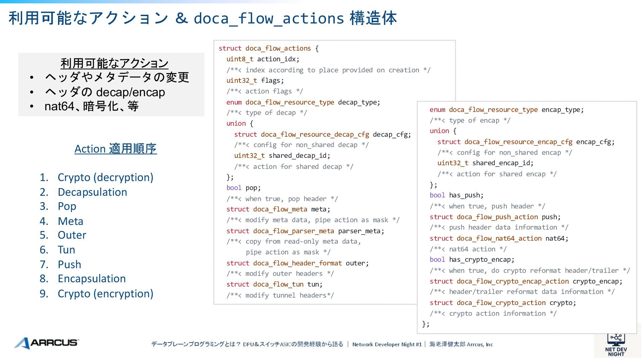Click the decap_type enum declaration line
644x362 pixels.
(x=303, y=102)
